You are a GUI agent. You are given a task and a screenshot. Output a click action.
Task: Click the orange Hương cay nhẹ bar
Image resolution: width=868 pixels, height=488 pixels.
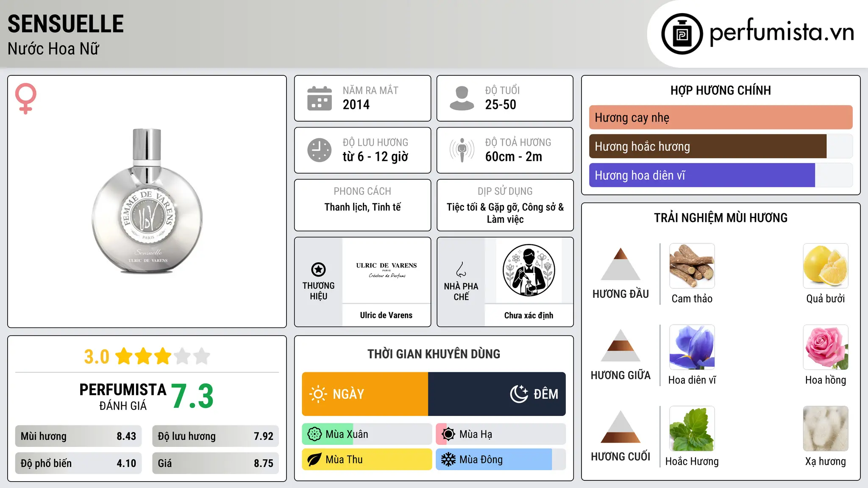tap(721, 117)
